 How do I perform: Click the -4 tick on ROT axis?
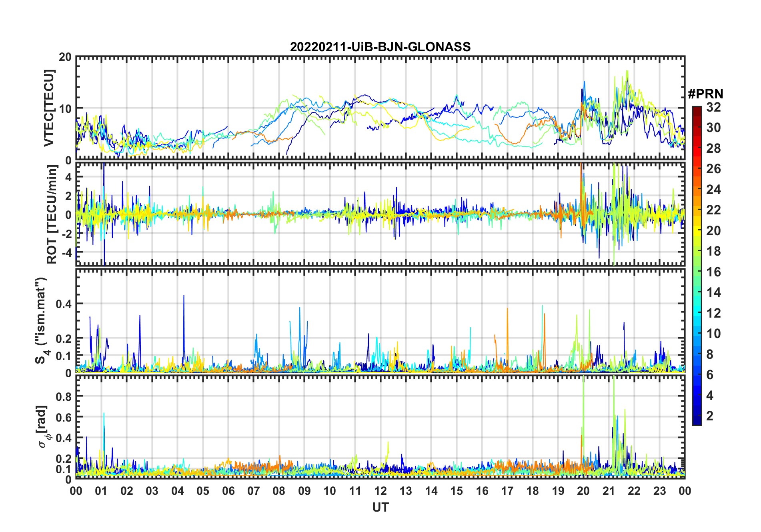pos(66,252)
